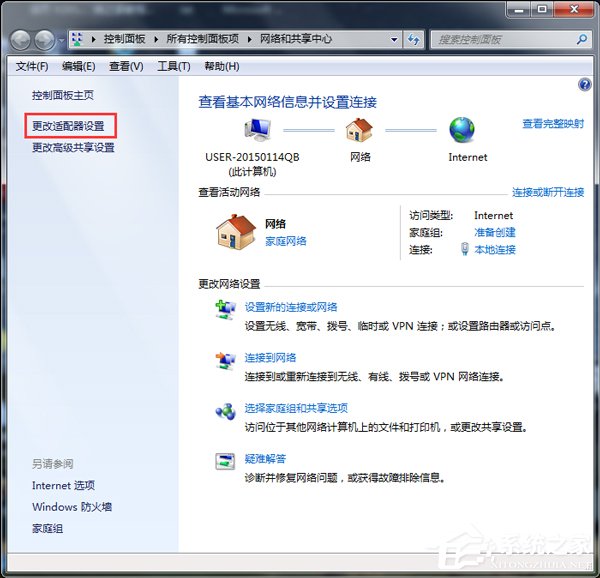The height and width of the screenshot is (578, 600).
Task: Click the refresh button beside address bar
Action: (x=413, y=40)
